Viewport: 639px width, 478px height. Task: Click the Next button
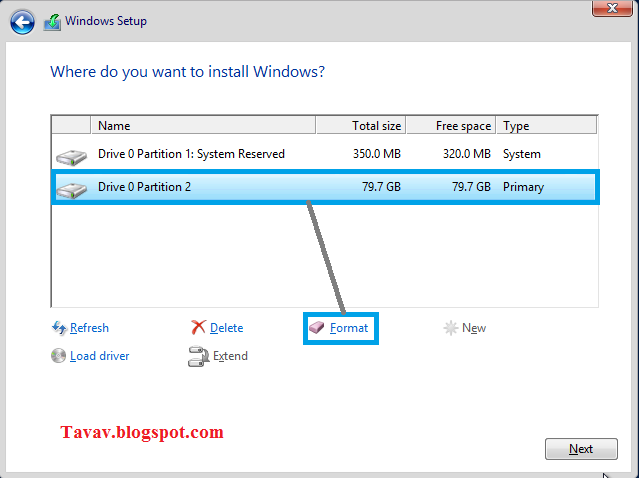[581, 449]
